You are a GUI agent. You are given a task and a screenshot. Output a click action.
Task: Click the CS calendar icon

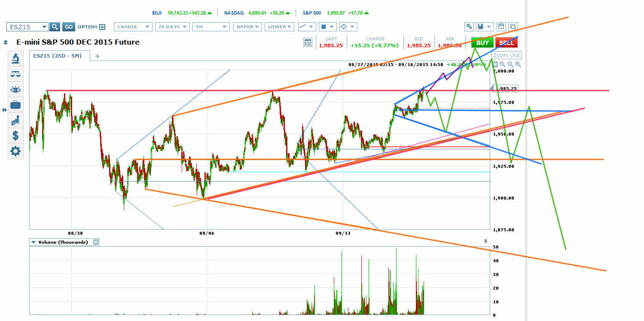(307, 42)
